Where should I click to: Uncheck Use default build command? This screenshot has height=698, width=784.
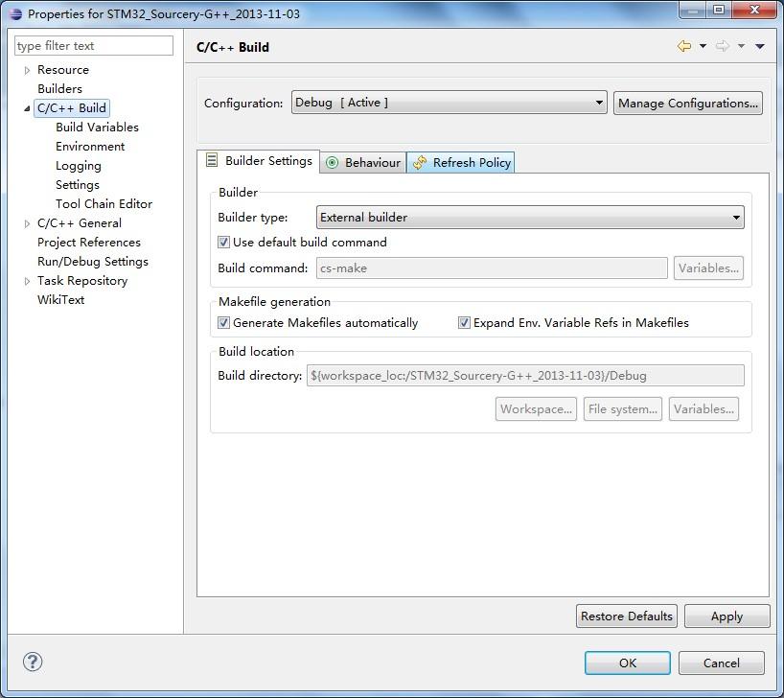click(x=223, y=243)
